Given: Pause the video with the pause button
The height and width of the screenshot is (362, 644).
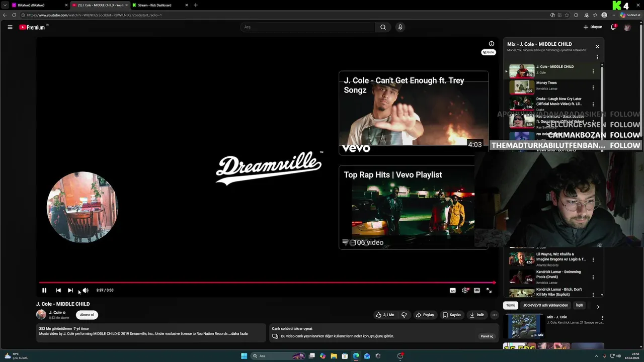Looking at the screenshot, I should pos(44,290).
